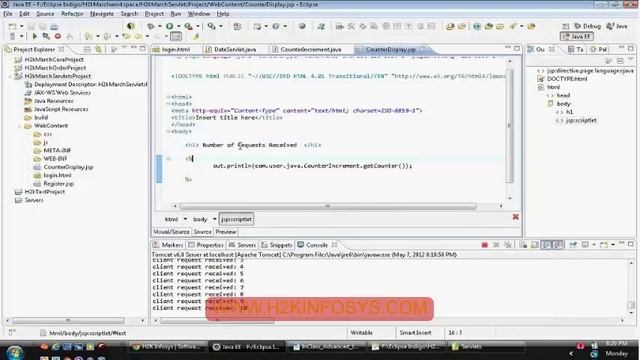Image resolution: width=640 pixels, height=360 pixels.
Task: Switch to Debug perspective
Action: (587, 26)
